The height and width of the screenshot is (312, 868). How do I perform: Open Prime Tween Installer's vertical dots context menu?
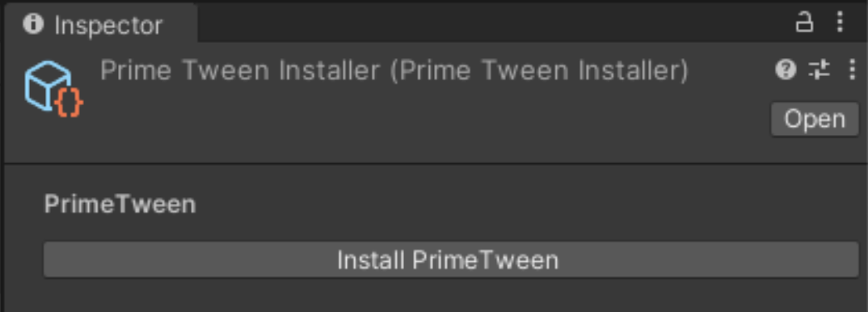click(x=852, y=70)
